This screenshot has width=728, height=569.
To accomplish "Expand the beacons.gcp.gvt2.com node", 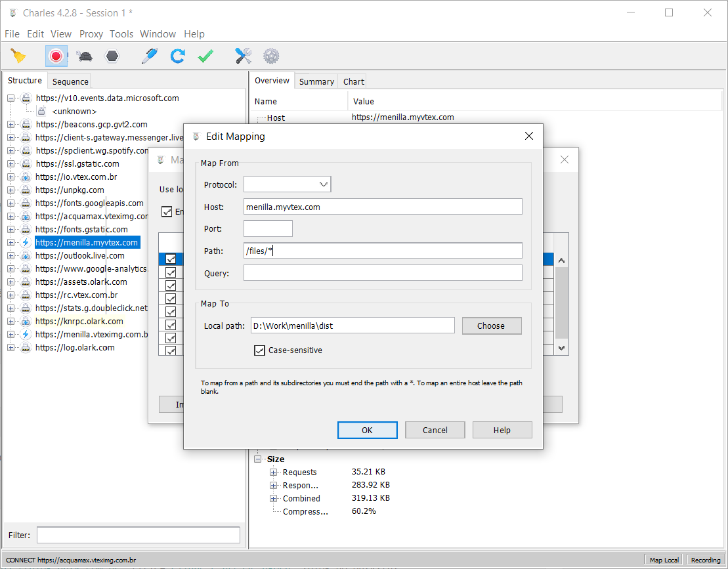I will point(11,125).
